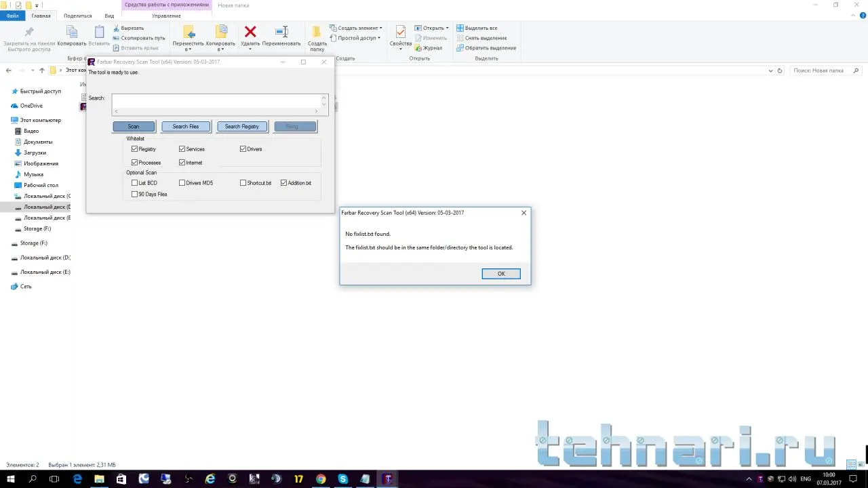This screenshot has width=868, height=488.
Task: Select Этот компьютер in the sidebar
Action: coord(41,120)
